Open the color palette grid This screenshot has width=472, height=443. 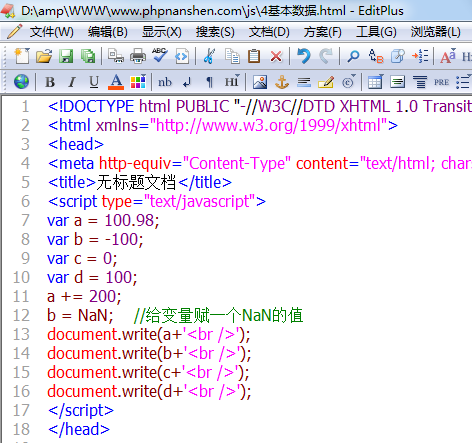coord(138,82)
